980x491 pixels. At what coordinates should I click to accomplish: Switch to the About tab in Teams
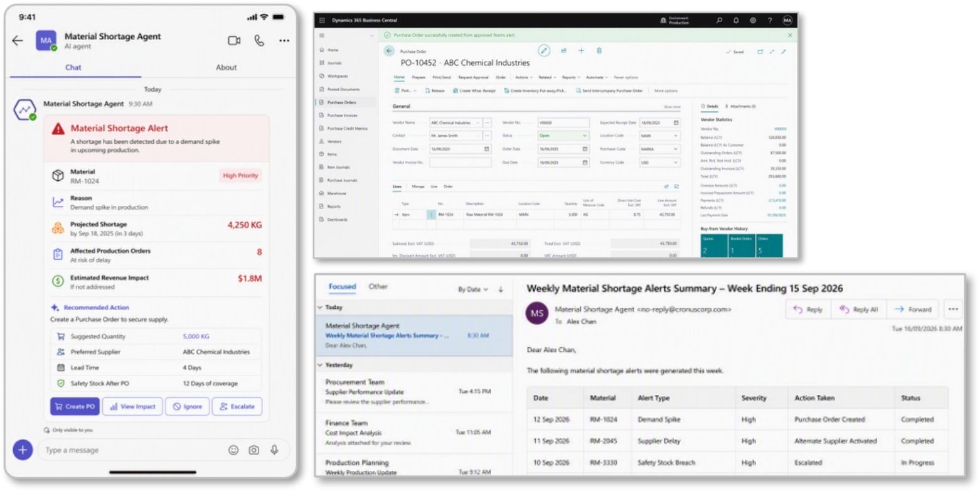226,67
